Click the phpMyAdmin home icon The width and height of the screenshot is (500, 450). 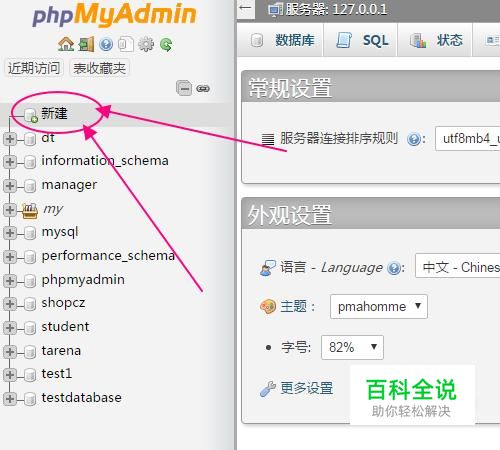[x=66, y=44]
